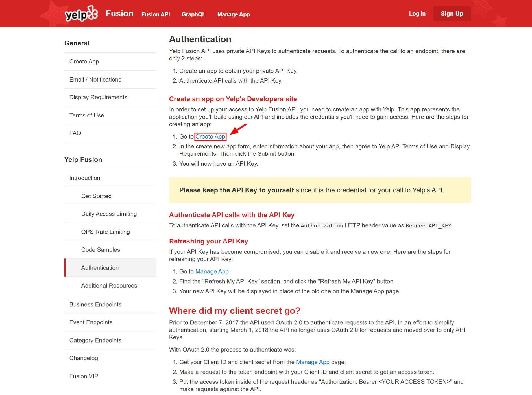Open Create App in the General sidebar
This screenshot has width=532, height=395.
(x=110, y=62)
